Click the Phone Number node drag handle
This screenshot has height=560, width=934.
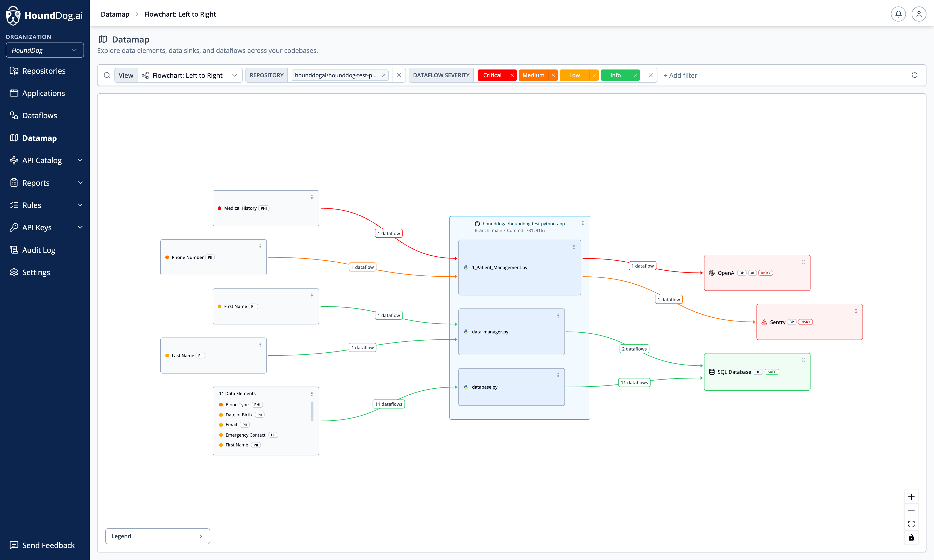coord(259,246)
